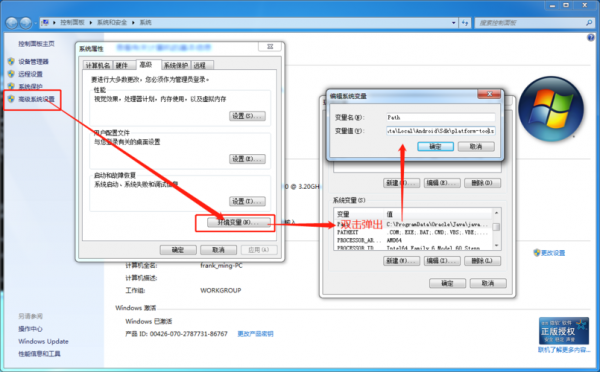Cancel the 系统属性 dialog
The height and width of the screenshot is (372, 600).
point(218,250)
